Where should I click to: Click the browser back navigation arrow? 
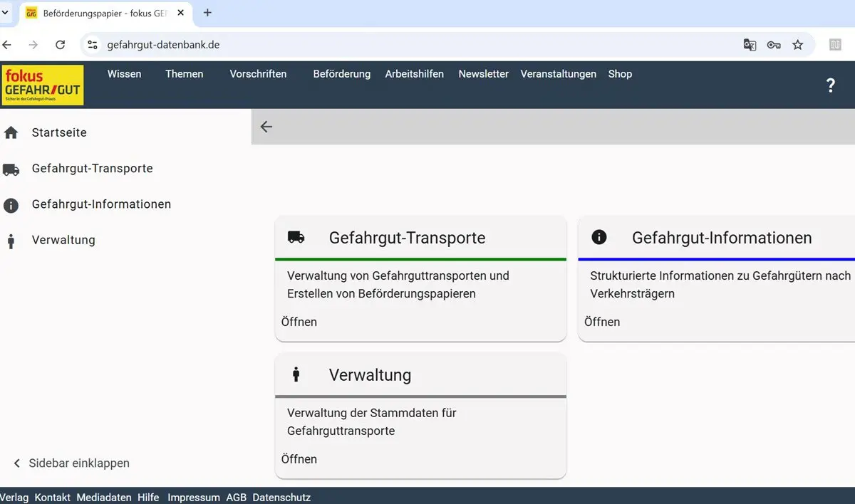click(7, 44)
